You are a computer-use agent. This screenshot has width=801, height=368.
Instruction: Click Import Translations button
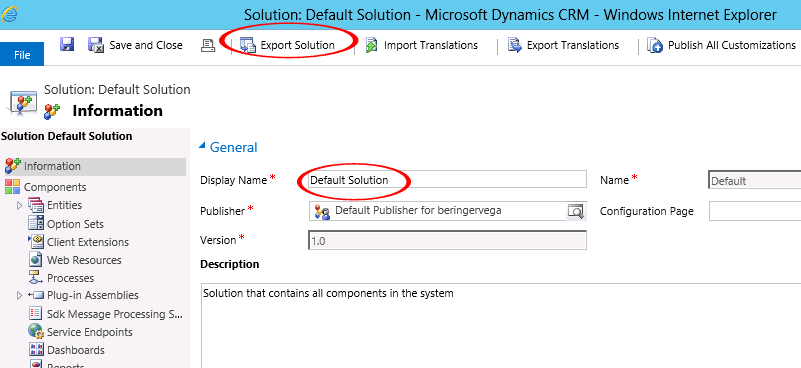pos(421,45)
